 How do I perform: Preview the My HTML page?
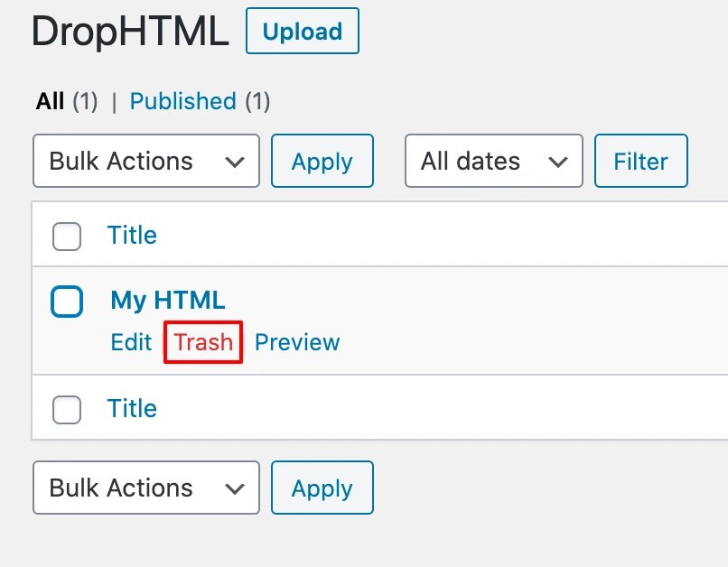click(296, 342)
